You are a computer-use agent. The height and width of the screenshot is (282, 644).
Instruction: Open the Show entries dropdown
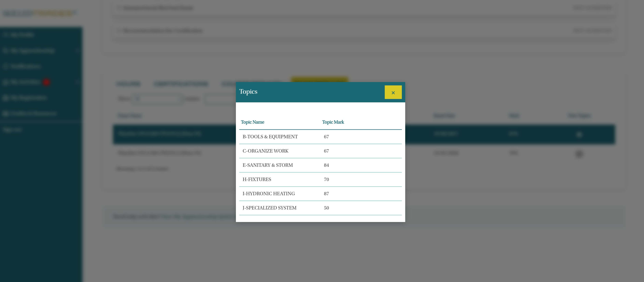(x=157, y=99)
